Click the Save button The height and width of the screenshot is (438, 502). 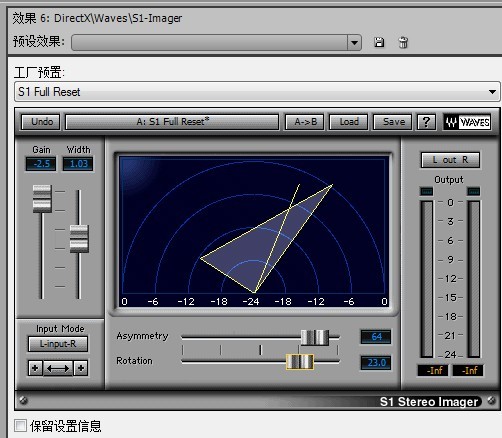(393, 122)
